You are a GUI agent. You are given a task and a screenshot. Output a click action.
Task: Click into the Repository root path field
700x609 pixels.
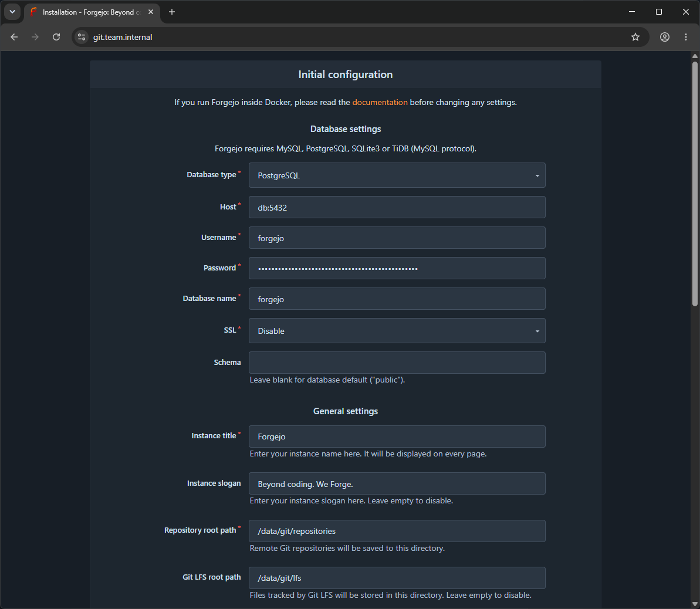tap(397, 531)
